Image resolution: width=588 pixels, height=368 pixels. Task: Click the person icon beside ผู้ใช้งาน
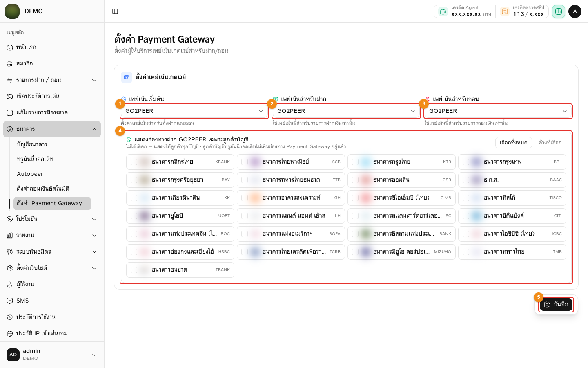point(10,285)
